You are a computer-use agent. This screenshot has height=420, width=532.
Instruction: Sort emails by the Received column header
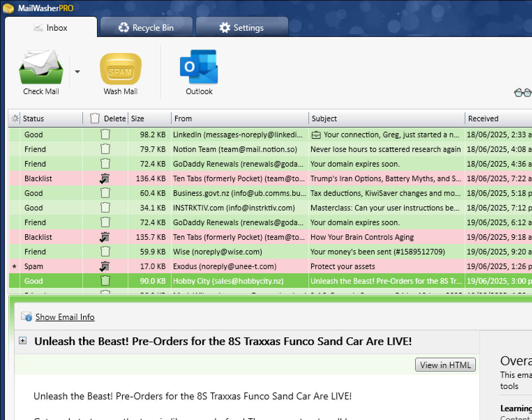coord(499,119)
